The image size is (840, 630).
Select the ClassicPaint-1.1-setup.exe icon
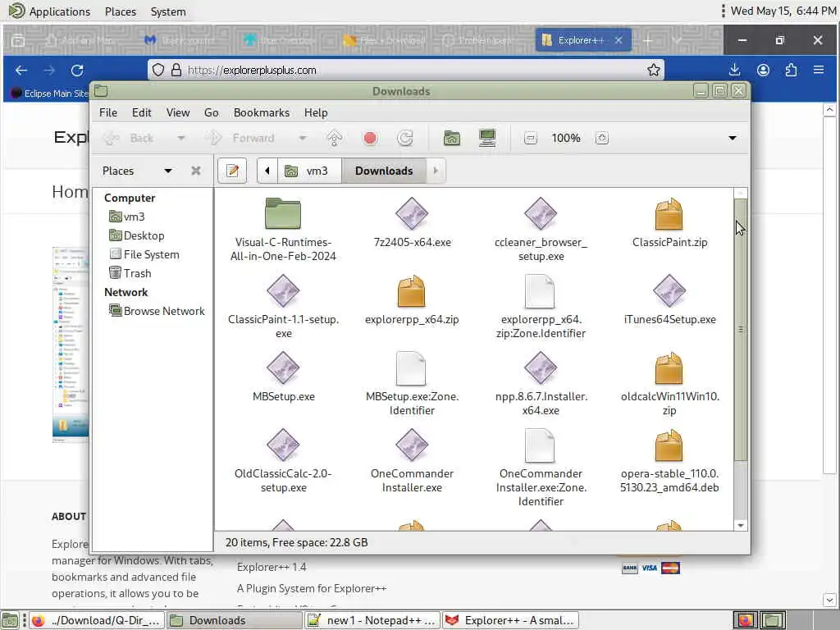click(x=283, y=291)
